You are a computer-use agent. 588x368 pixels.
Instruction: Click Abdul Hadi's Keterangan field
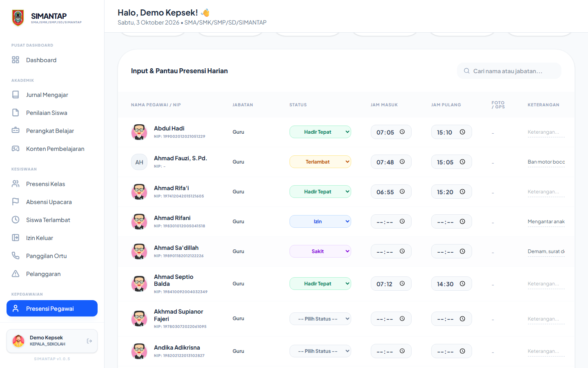click(x=546, y=132)
